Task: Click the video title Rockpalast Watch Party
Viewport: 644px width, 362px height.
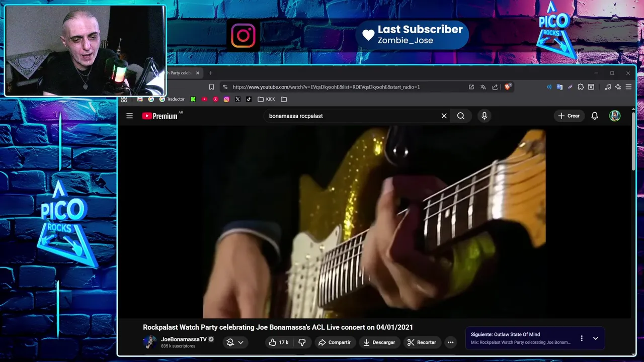Action: click(x=278, y=327)
